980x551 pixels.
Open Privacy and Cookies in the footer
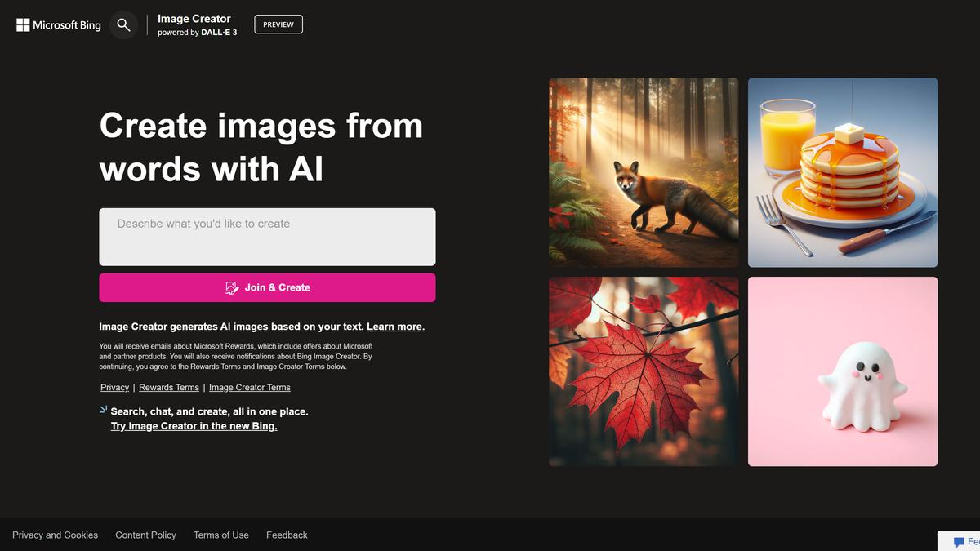pos(55,535)
